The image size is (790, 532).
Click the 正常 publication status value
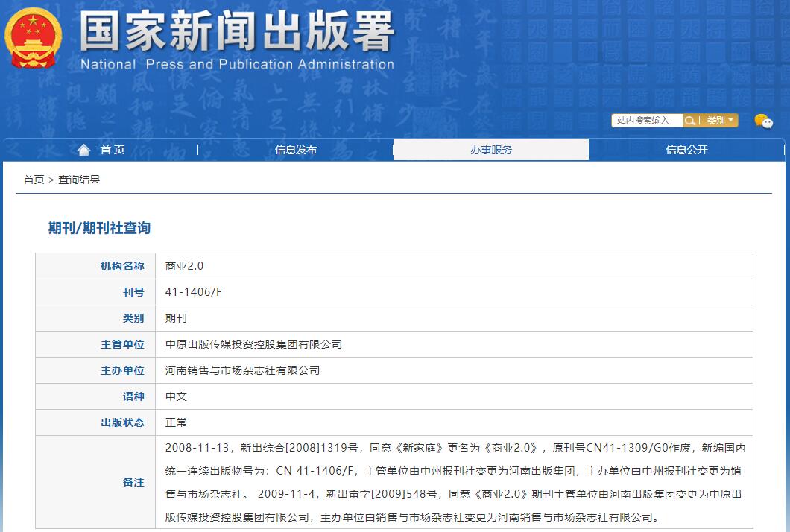[177, 422]
